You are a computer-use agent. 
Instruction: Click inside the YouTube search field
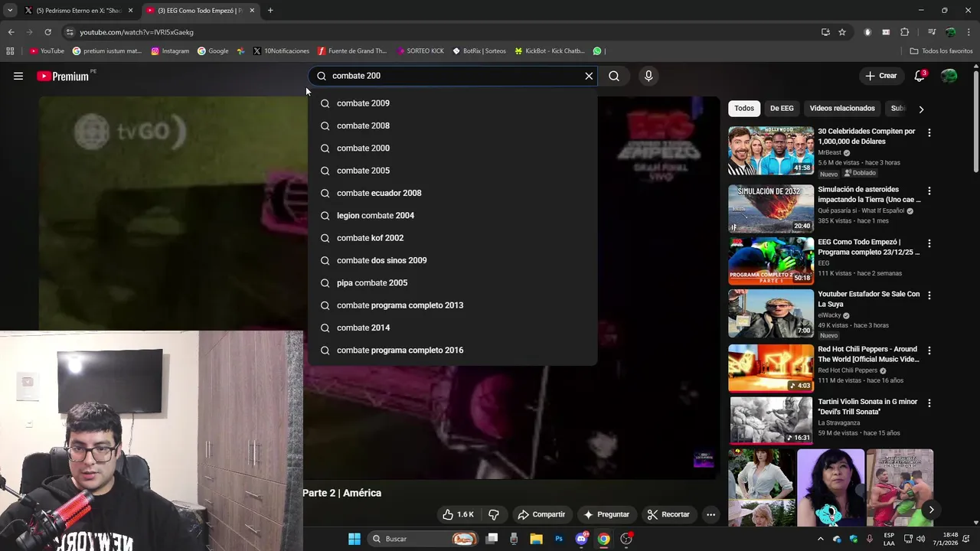(452, 76)
